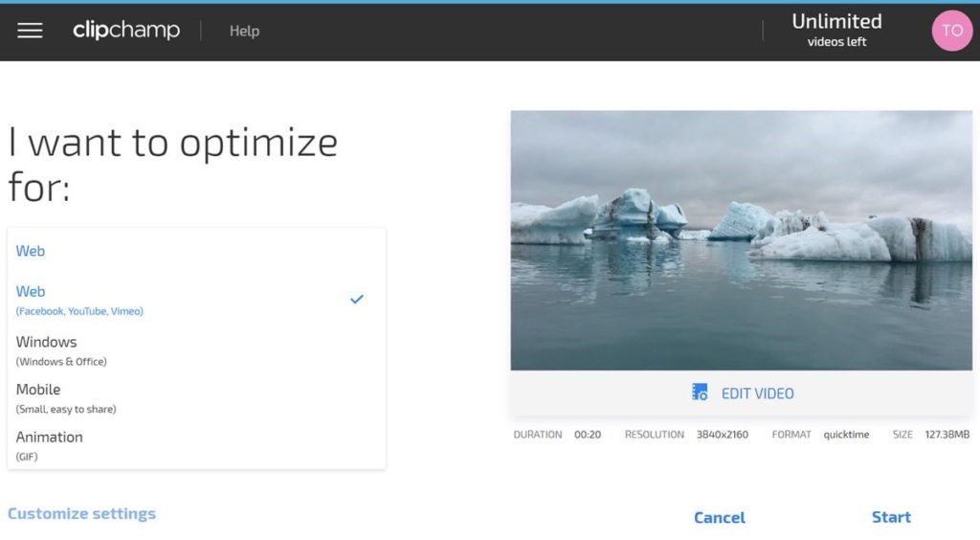Click the EDIT VIDEO label
This screenshot has width=980, height=540.
(757, 394)
